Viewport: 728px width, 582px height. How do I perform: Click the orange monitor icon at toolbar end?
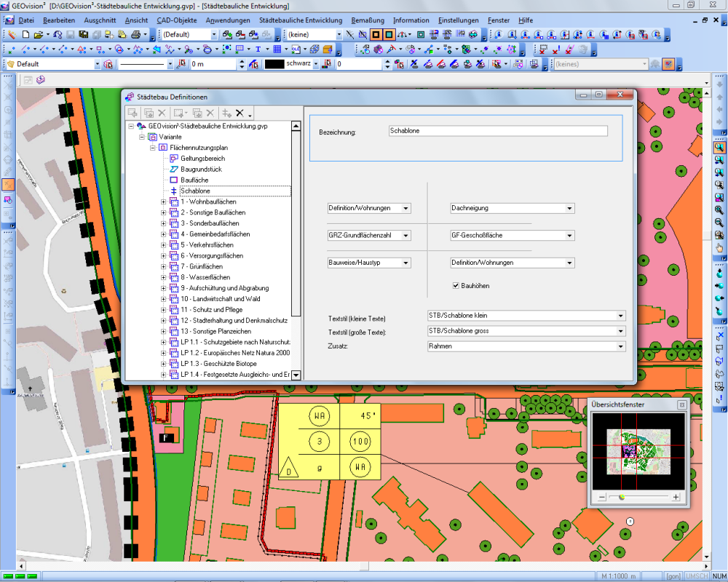[668, 64]
